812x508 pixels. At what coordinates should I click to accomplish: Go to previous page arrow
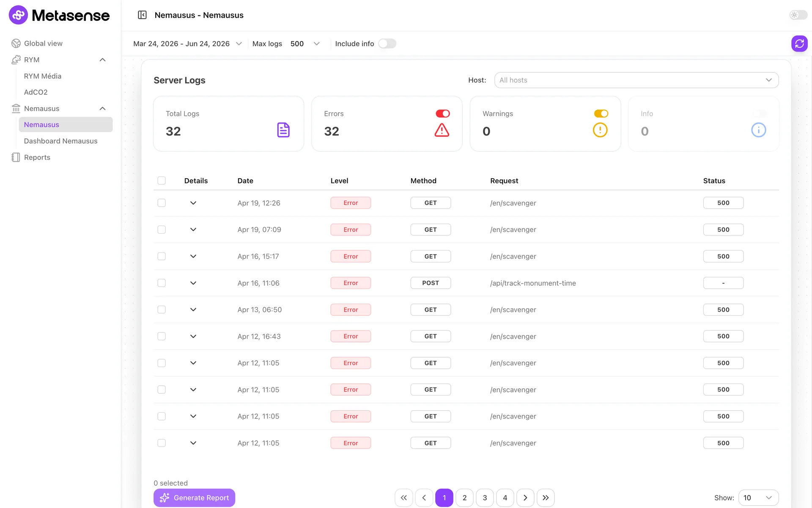[424, 498]
